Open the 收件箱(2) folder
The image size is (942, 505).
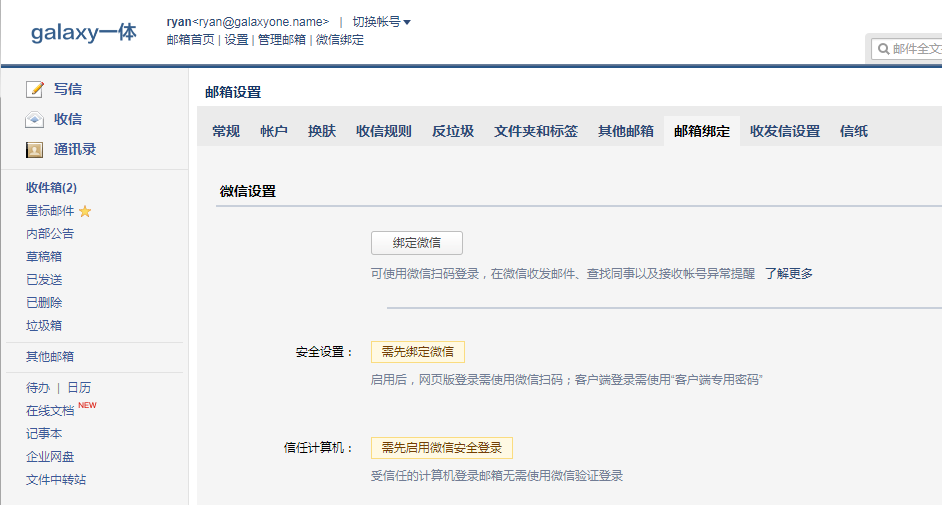click(51, 188)
